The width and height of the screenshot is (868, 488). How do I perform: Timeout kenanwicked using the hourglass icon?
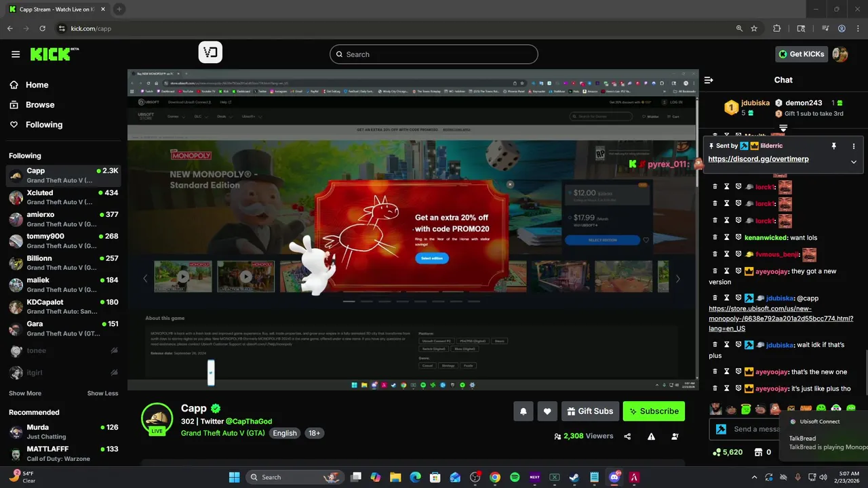[726, 237]
